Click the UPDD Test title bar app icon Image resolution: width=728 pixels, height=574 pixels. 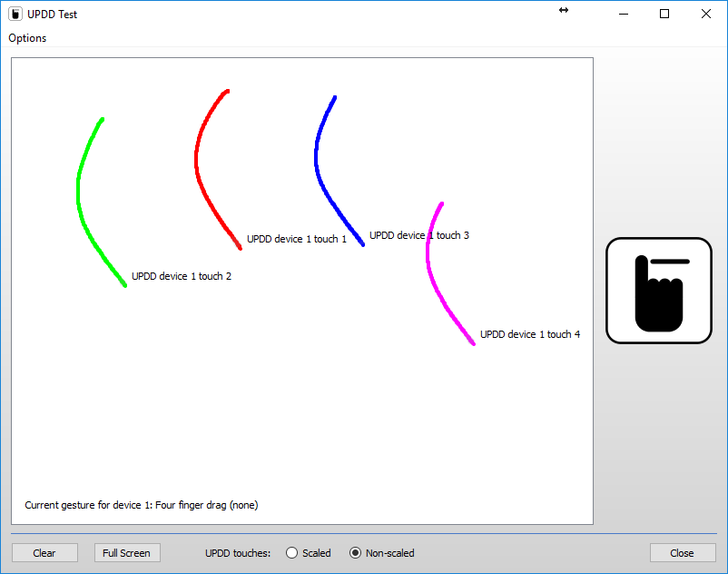point(15,14)
